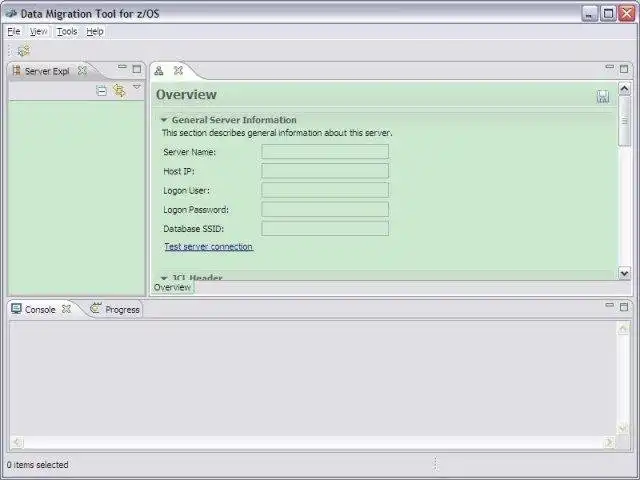
Task: Click the server editor tab icon
Action: 159,71
